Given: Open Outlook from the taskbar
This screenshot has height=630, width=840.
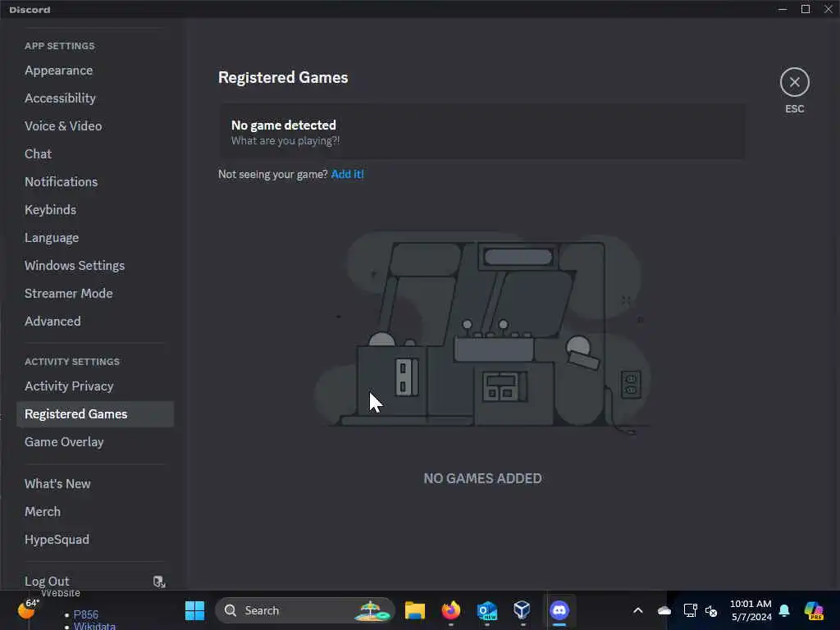Looking at the screenshot, I should [x=487, y=610].
